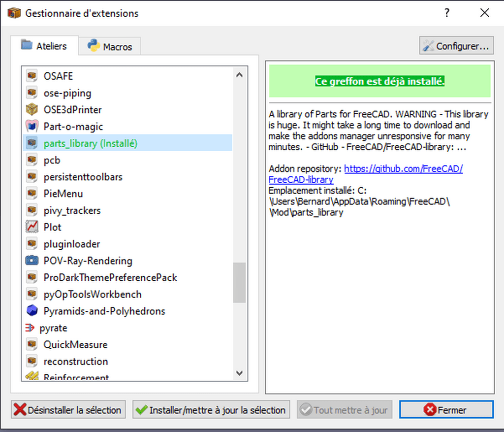The width and height of the screenshot is (504, 432).
Task: Open the Configurer… settings button
Action: [456, 46]
